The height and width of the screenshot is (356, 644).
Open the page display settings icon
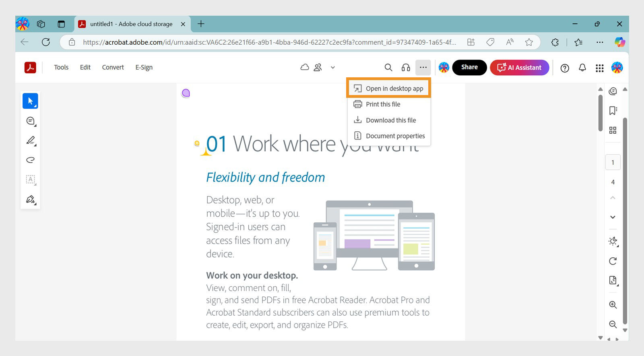click(613, 281)
